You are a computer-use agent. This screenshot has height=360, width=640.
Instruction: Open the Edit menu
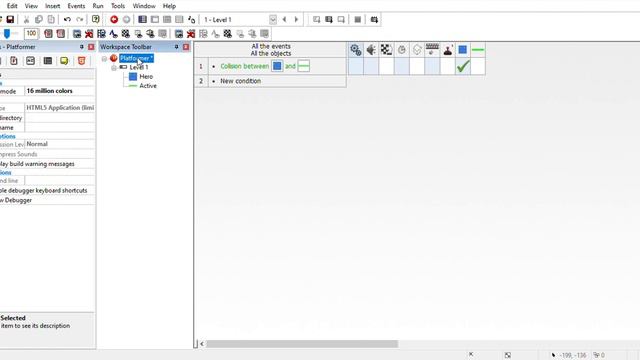point(12,6)
